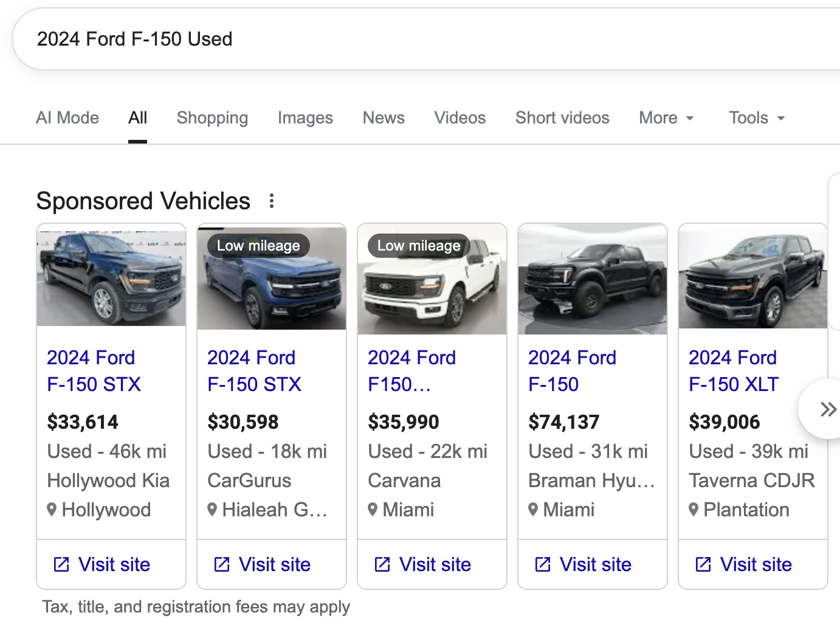Screen dimensions: 840x624
Task: Click the $74,137 price
Action: (x=564, y=422)
